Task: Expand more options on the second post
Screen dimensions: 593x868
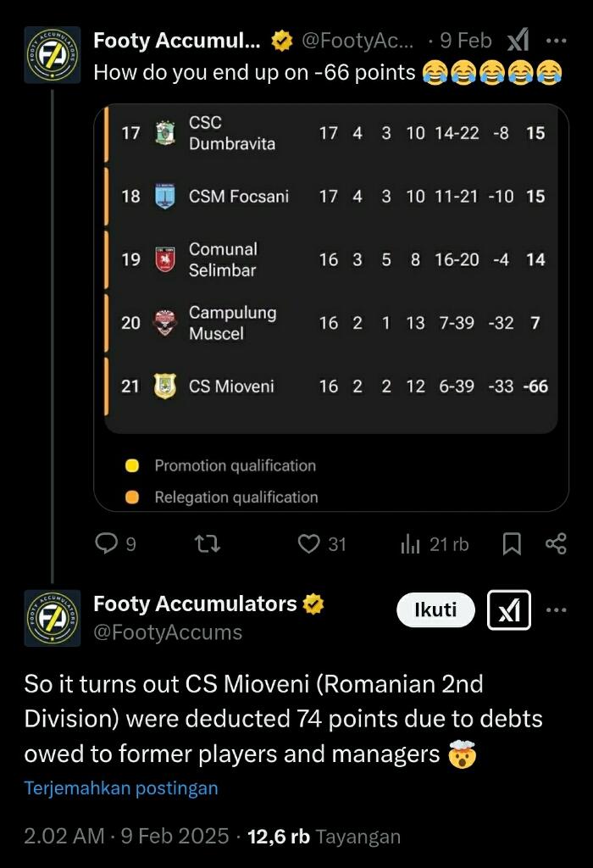Action: pyautogui.click(x=556, y=609)
